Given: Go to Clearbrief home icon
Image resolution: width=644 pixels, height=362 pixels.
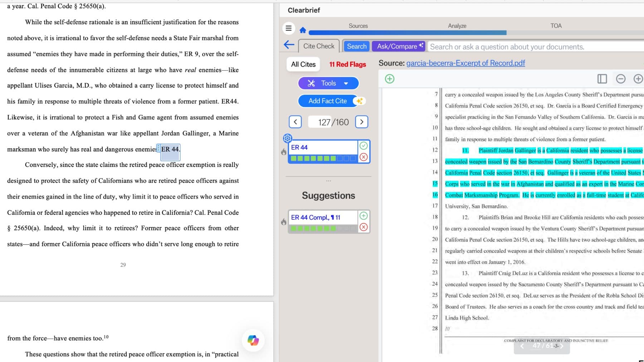Looking at the screenshot, I should (303, 30).
